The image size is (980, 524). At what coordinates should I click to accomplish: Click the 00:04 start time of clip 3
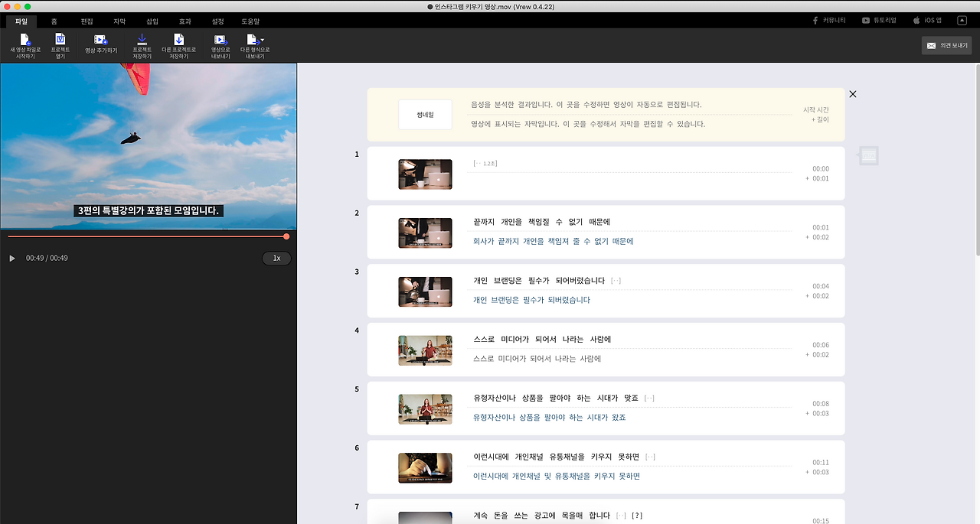tap(821, 287)
